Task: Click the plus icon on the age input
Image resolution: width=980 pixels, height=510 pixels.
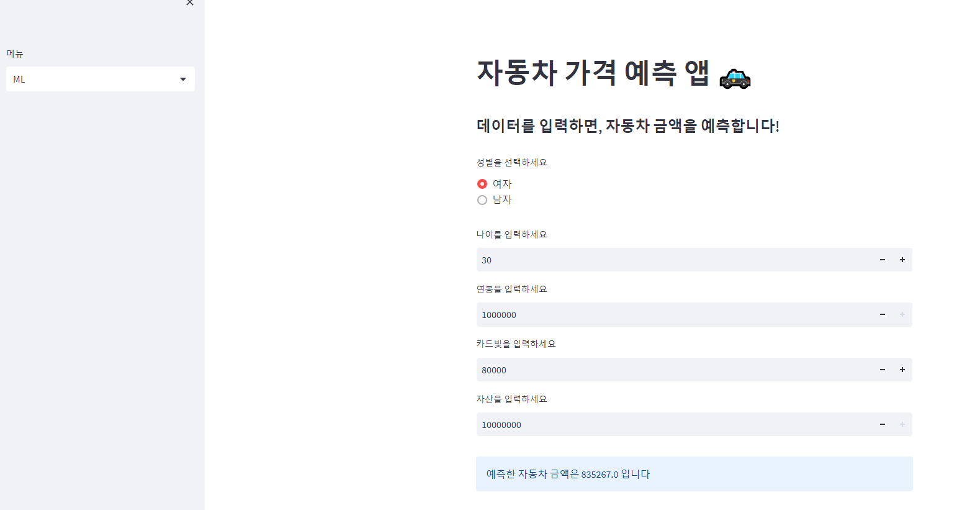Action: 902,260
